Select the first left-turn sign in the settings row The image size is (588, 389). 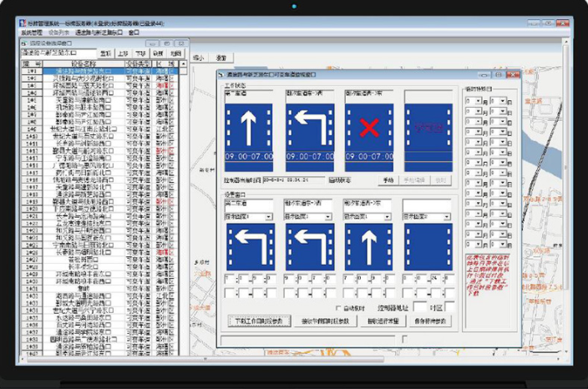(x=248, y=246)
